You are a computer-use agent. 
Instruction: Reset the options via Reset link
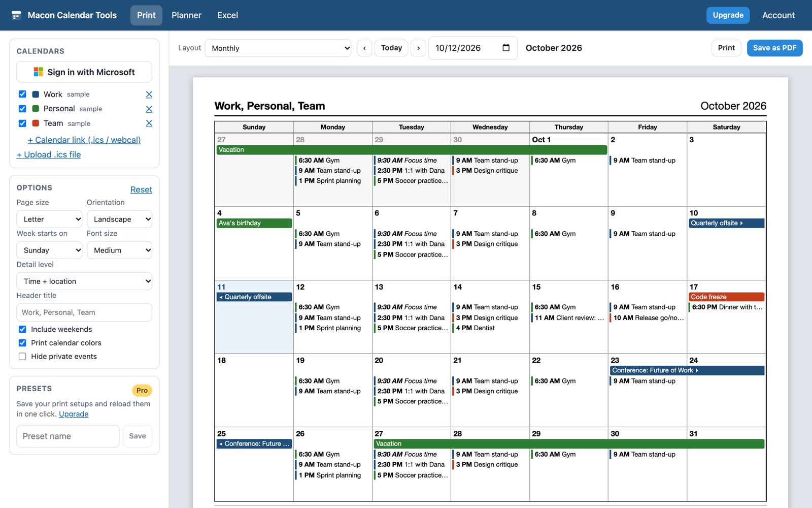click(141, 190)
